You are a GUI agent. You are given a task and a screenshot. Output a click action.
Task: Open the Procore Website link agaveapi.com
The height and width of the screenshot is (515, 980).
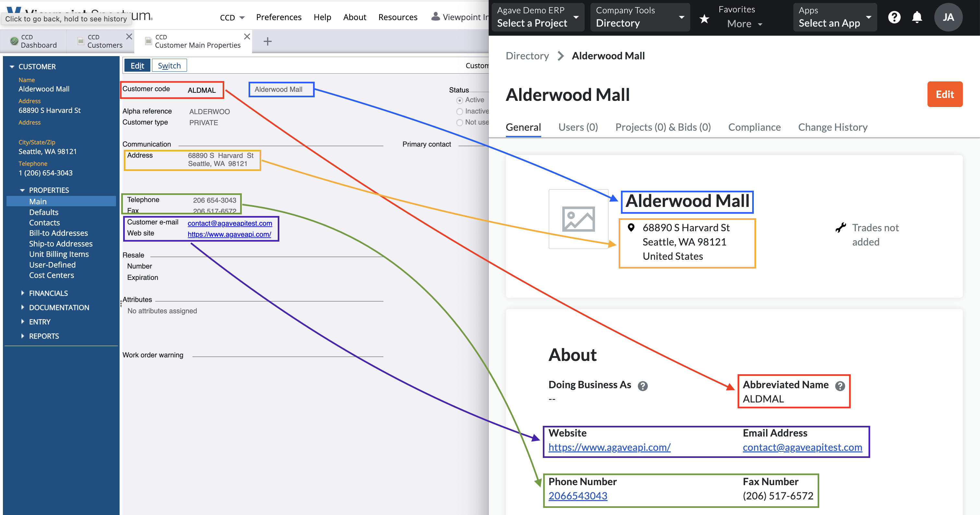[x=610, y=447]
